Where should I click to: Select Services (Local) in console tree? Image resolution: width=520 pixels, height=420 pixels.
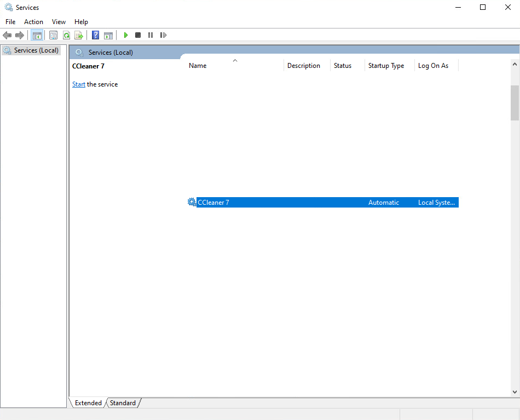[x=36, y=50]
